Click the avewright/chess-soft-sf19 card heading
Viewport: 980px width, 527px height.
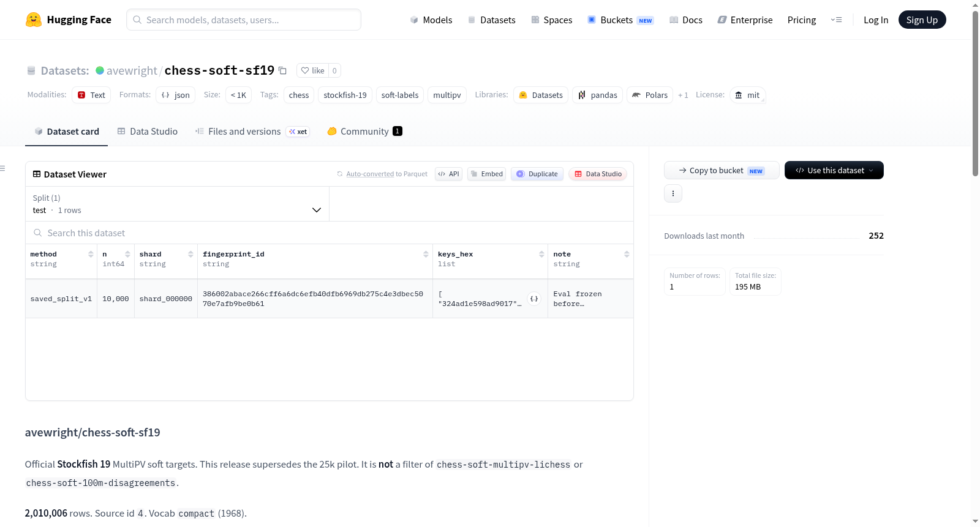pyautogui.click(x=92, y=432)
